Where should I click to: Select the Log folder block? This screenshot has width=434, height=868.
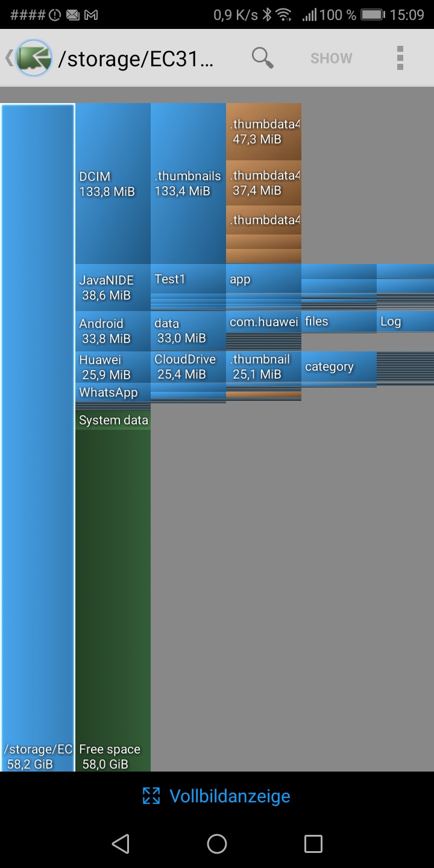click(405, 321)
